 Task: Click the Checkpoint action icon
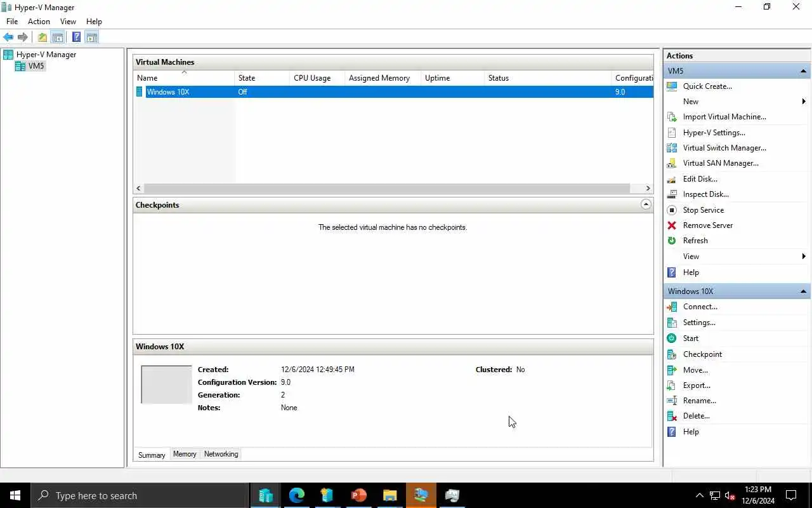tap(672, 354)
